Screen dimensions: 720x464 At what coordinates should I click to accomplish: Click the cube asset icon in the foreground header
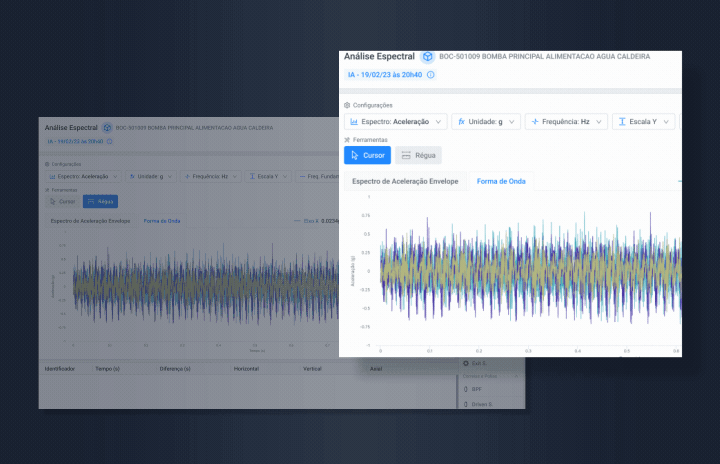click(427, 57)
